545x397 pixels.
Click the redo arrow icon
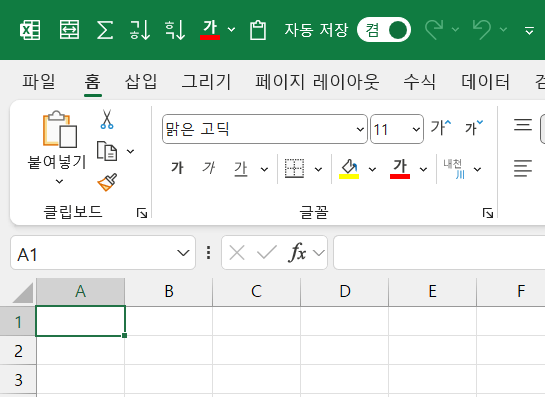click(x=434, y=30)
